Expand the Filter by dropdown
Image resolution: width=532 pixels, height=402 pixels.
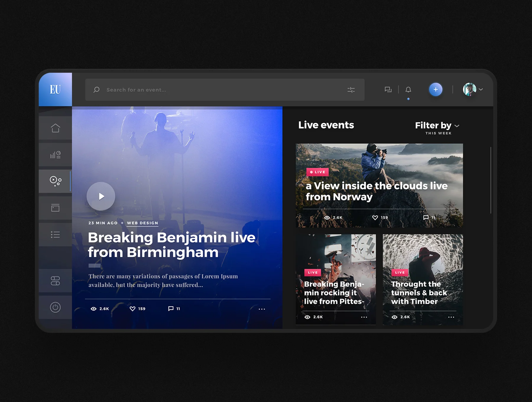pyautogui.click(x=437, y=126)
